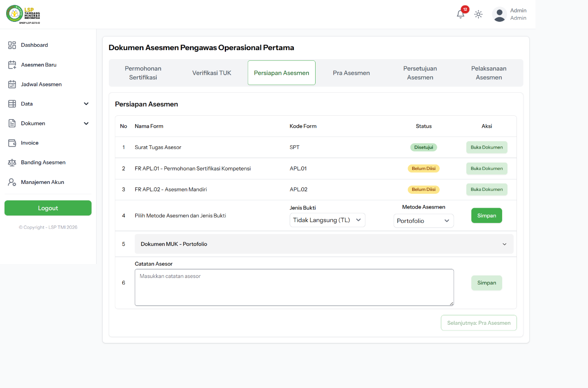Switch to the Permohonan Sertifikasi tab
The image size is (588, 388).
coord(143,73)
